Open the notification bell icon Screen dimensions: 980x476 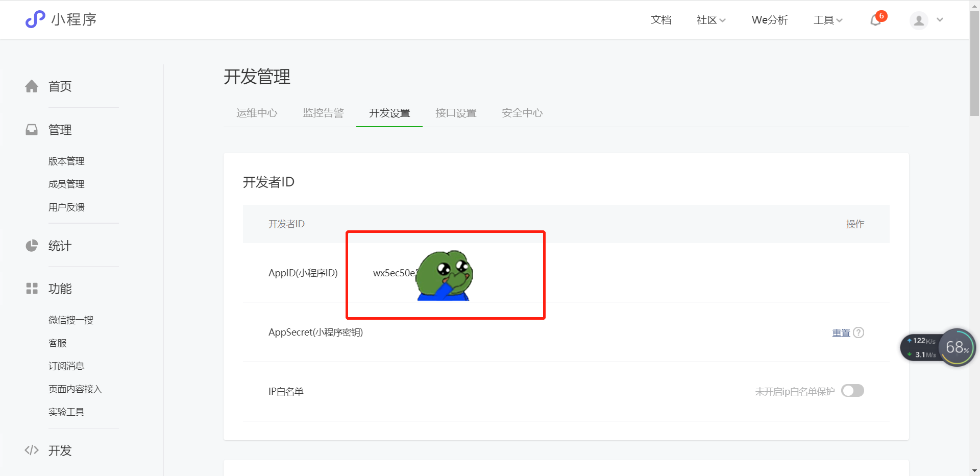(x=876, y=20)
